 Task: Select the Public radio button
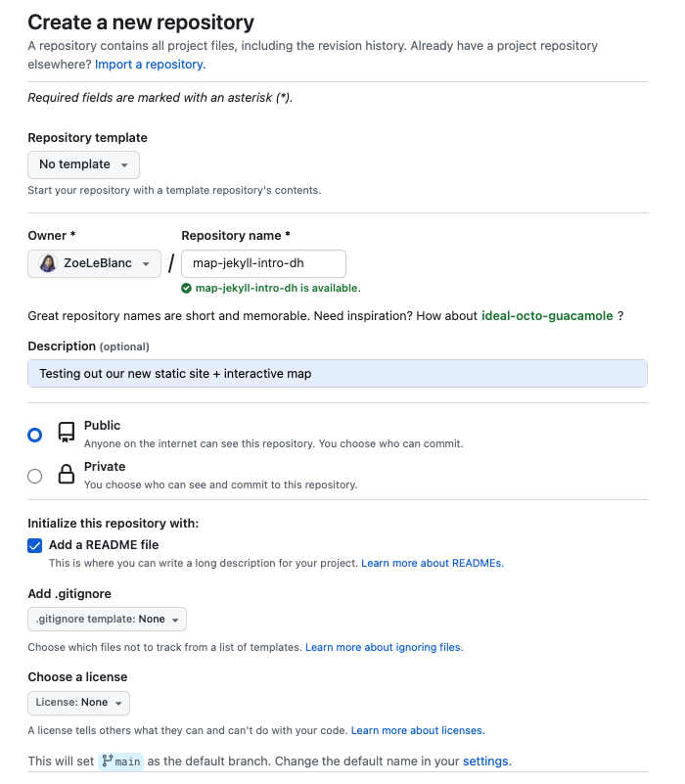(x=35, y=435)
